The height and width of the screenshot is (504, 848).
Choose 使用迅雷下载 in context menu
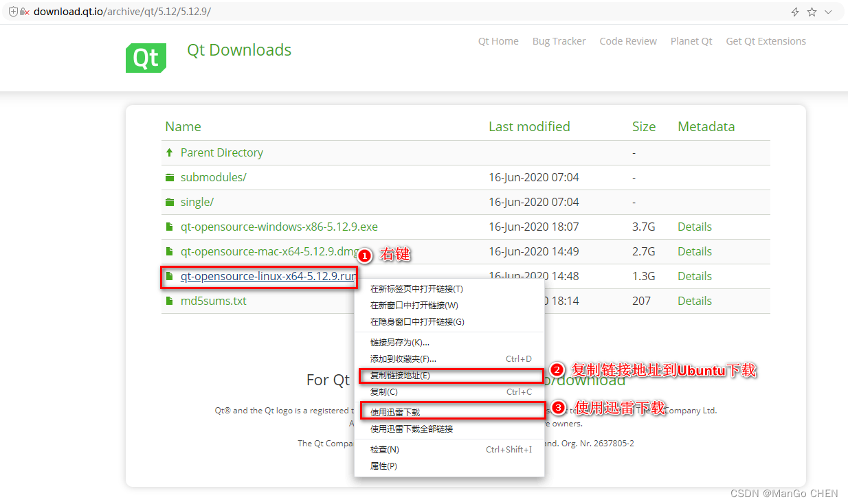pyautogui.click(x=449, y=412)
